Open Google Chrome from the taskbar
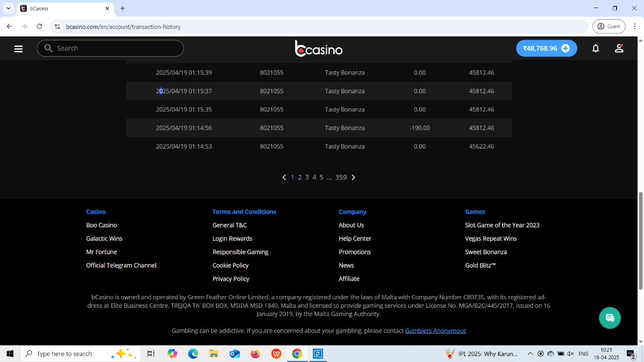The width and height of the screenshot is (644, 362). (297, 353)
